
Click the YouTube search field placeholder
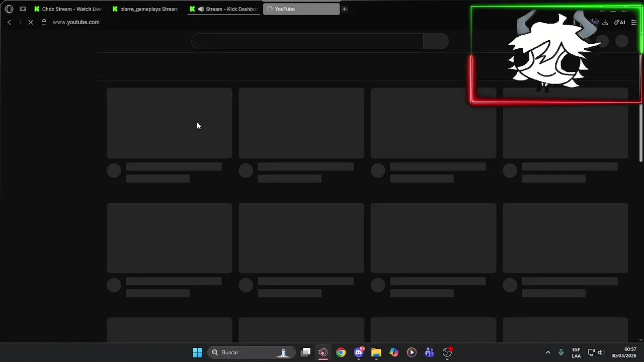pyautogui.click(x=307, y=41)
